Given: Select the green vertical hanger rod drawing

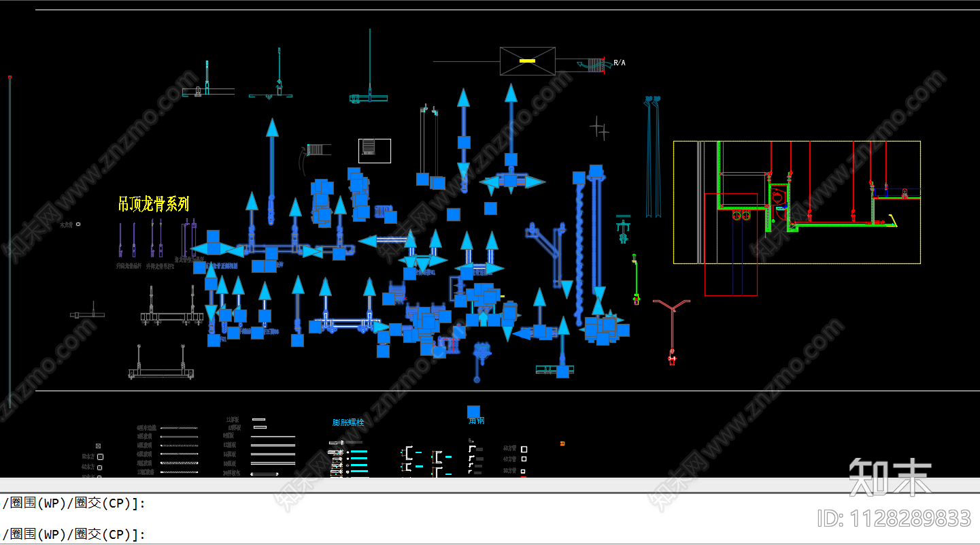Looking at the screenshot, I should pyautogui.click(x=636, y=279).
